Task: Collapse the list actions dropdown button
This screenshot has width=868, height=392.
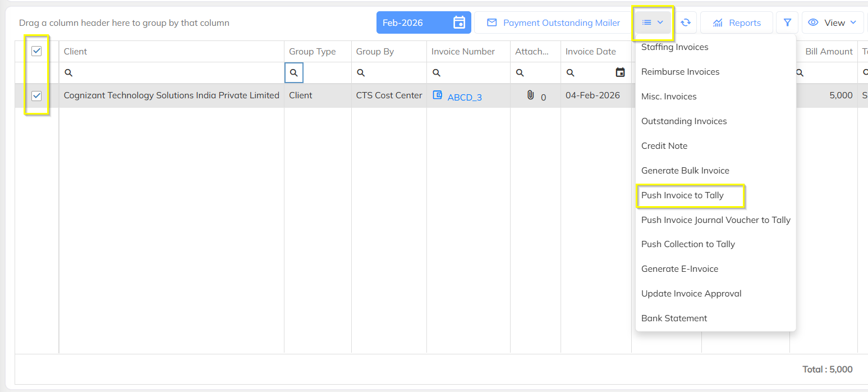Action: click(653, 23)
